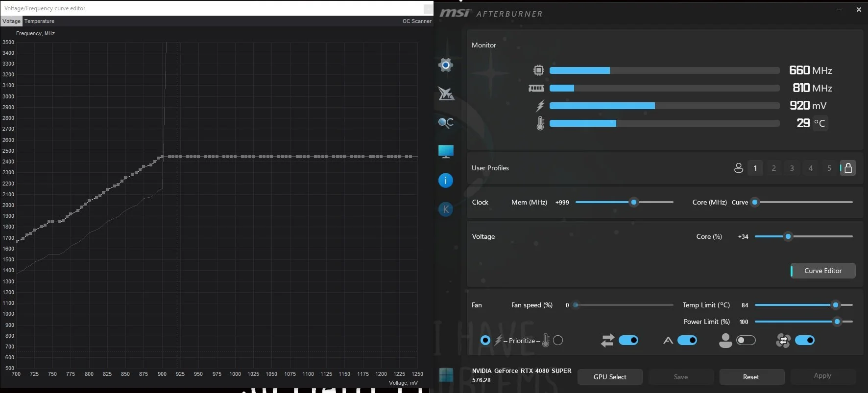868x393 pixels.
Task: Click the Fan speed value 0
Action: point(567,305)
